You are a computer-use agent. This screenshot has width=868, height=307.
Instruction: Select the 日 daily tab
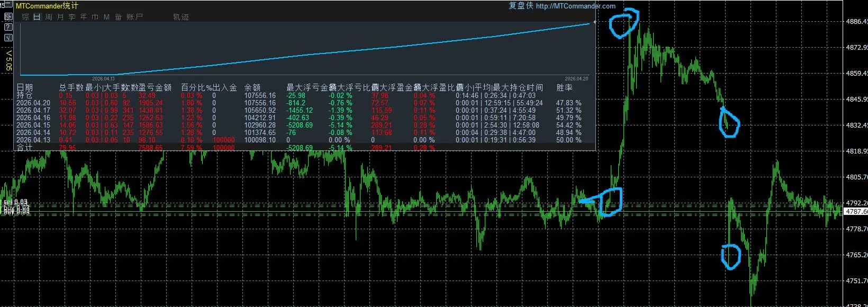(37, 17)
